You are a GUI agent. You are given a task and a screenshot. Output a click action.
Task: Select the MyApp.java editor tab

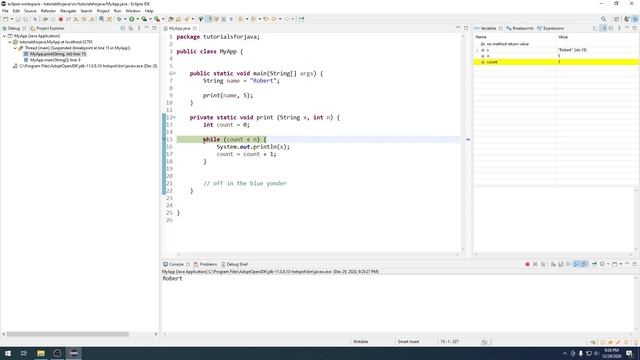180,28
